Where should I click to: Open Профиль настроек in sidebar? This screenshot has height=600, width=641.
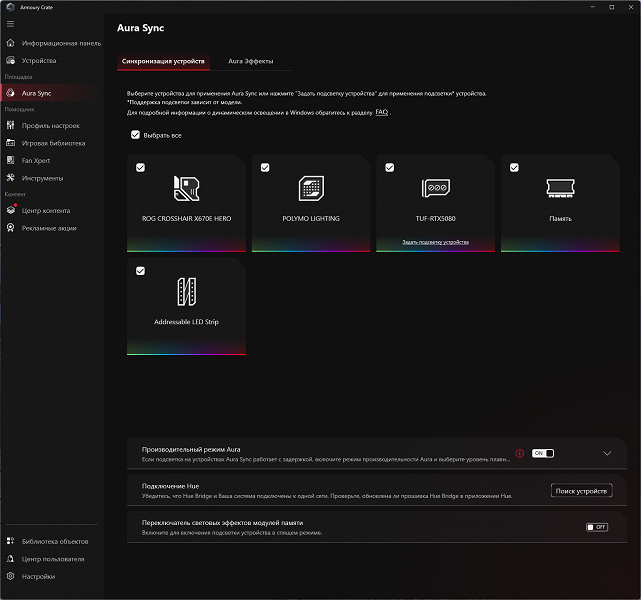pyautogui.click(x=52, y=125)
